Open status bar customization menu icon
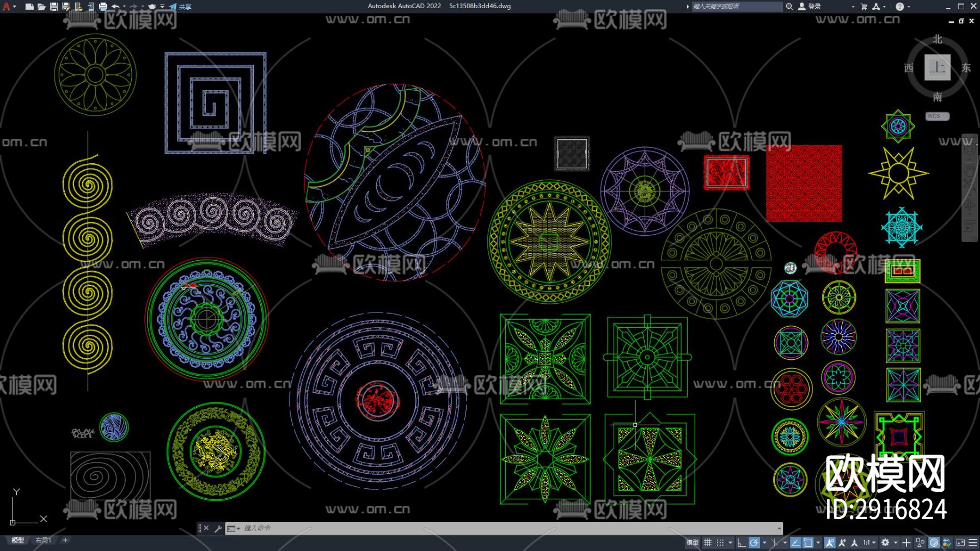This screenshot has width=980, height=551. [973, 542]
